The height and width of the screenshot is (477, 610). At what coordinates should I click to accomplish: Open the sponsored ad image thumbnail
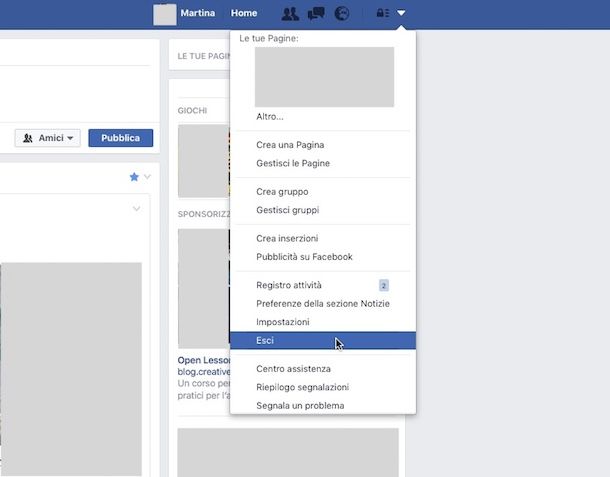[204, 288]
